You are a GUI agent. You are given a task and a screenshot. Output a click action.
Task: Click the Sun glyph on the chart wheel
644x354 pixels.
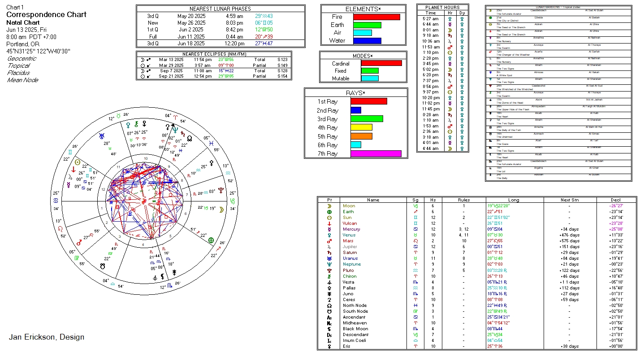click(78, 162)
